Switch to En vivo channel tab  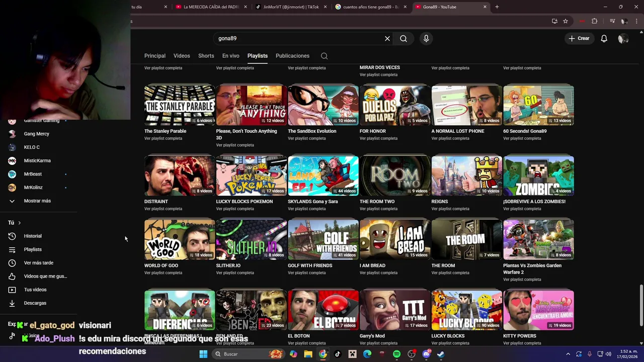tap(231, 56)
